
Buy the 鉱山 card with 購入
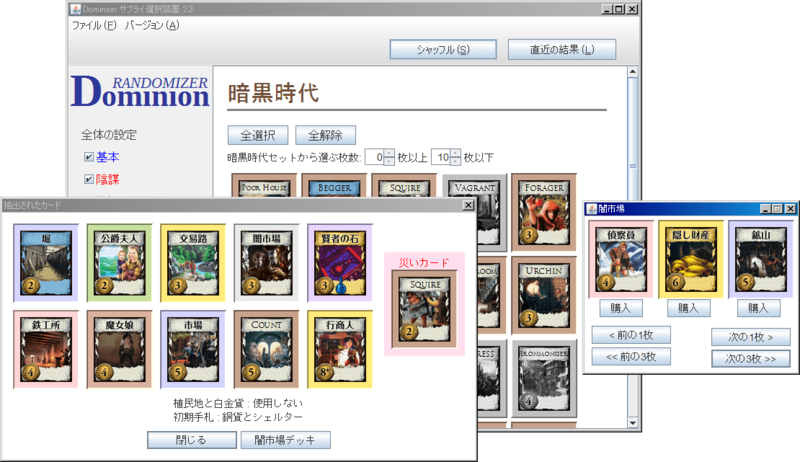pos(759,308)
